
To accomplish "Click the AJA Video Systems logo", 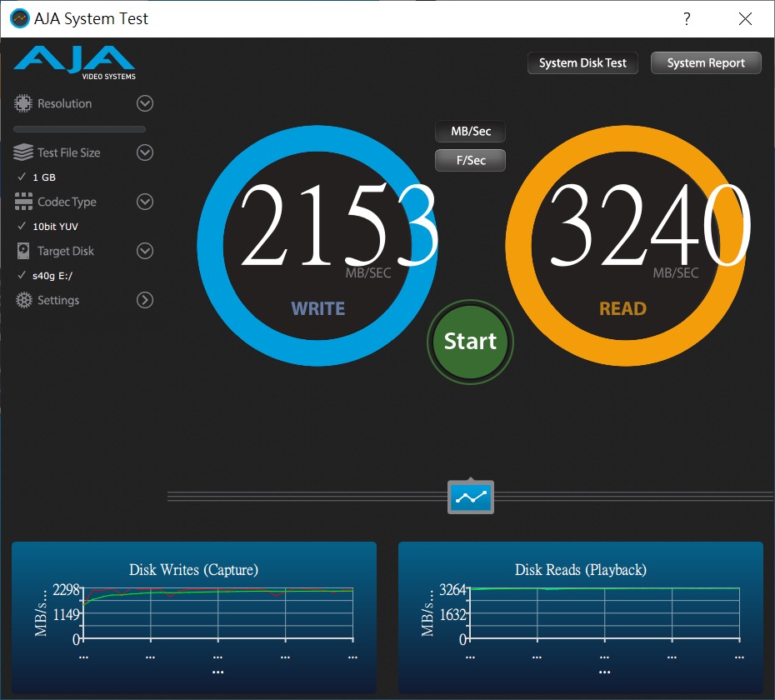I will click(x=75, y=62).
